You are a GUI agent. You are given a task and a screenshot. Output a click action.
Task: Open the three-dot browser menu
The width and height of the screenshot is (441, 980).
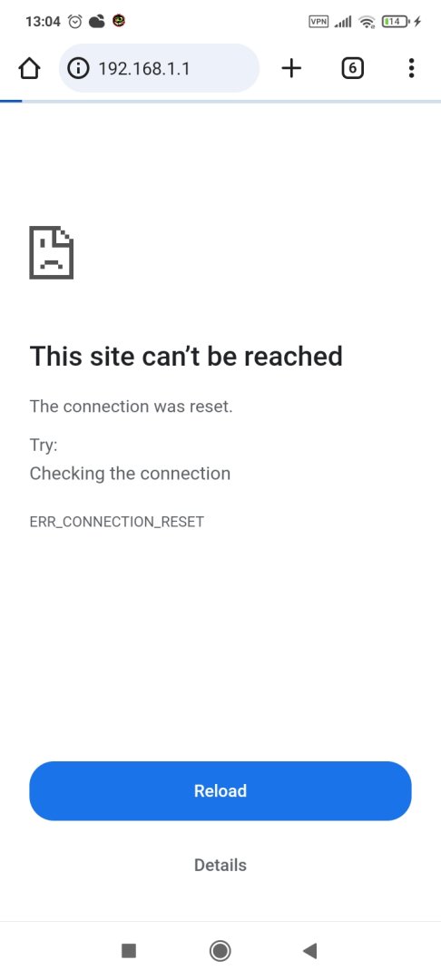tap(411, 68)
